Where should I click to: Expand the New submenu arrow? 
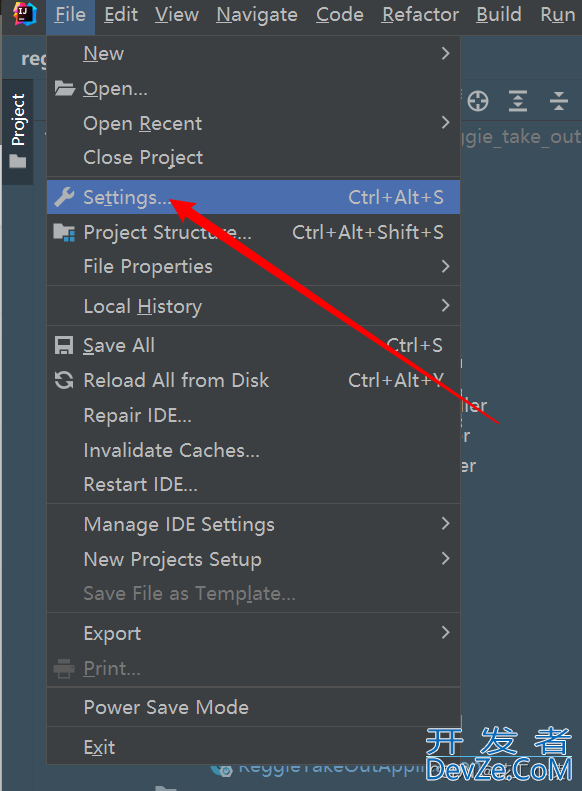point(445,53)
